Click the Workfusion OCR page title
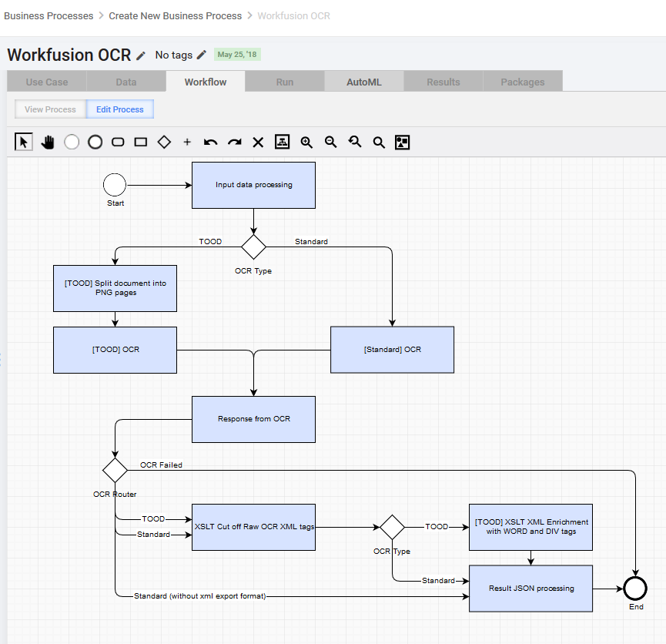The height and width of the screenshot is (644, 666). [x=69, y=55]
